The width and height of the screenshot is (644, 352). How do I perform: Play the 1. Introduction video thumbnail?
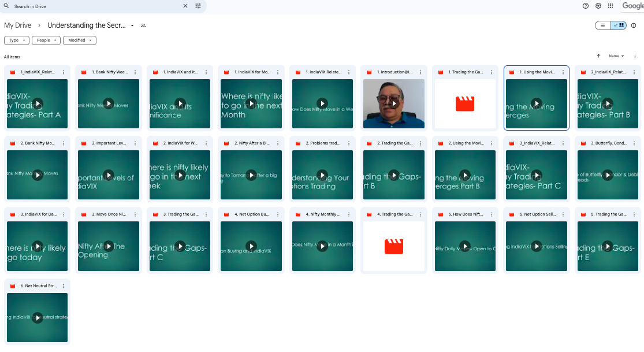(394, 103)
